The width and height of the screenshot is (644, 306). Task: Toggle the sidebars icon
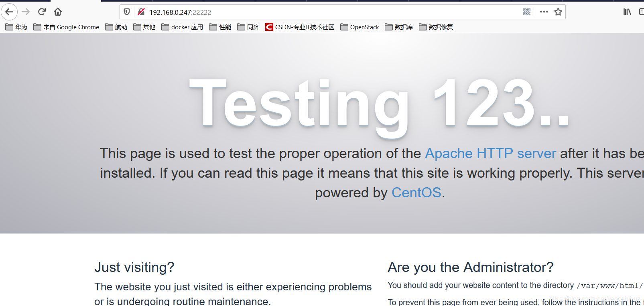click(x=641, y=12)
